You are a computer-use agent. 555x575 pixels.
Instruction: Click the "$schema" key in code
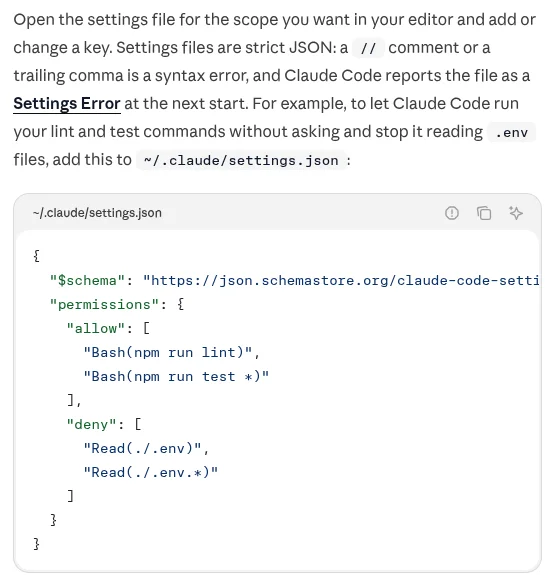pos(88,281)
